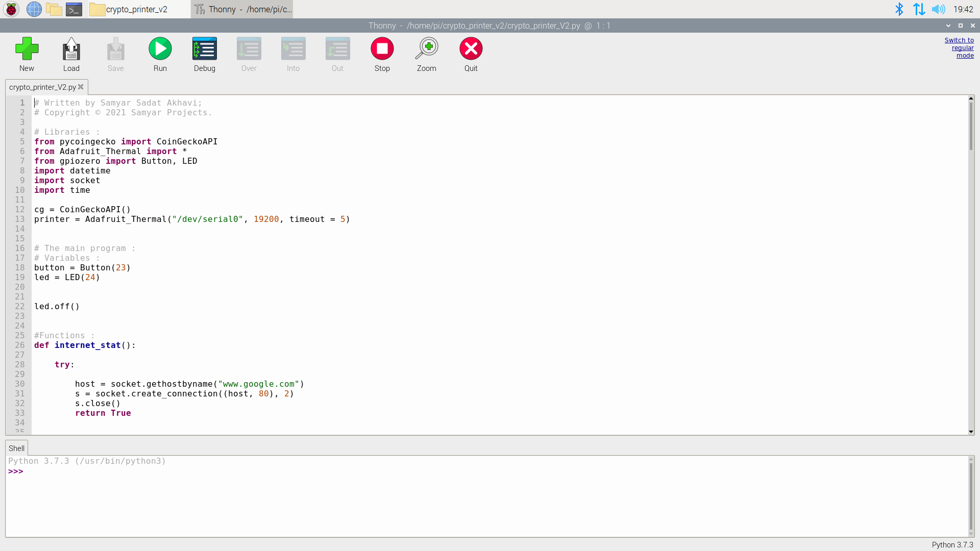Viewport: 980px width, 551px height.
Task: Click the volume speaker icon
Action: coord(938,9)
